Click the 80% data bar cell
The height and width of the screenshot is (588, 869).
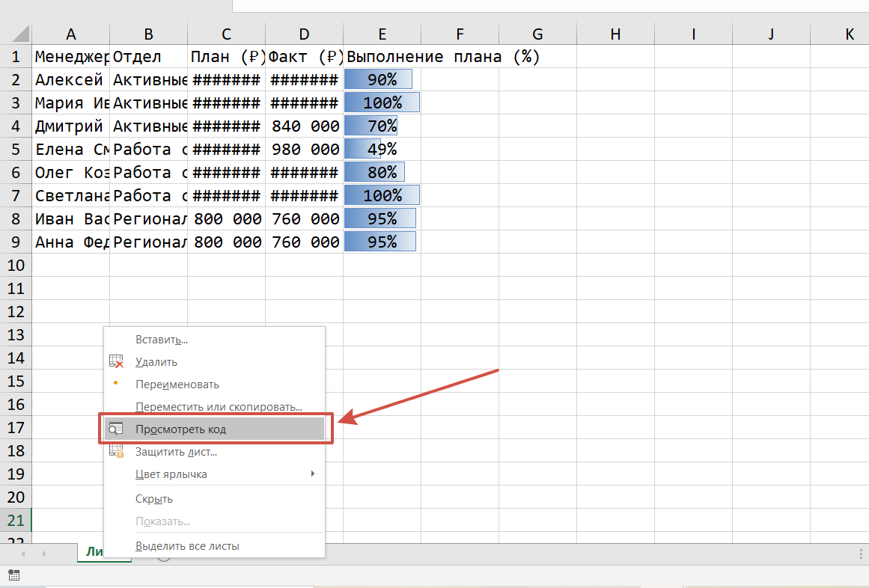click(x=382, y=173)
